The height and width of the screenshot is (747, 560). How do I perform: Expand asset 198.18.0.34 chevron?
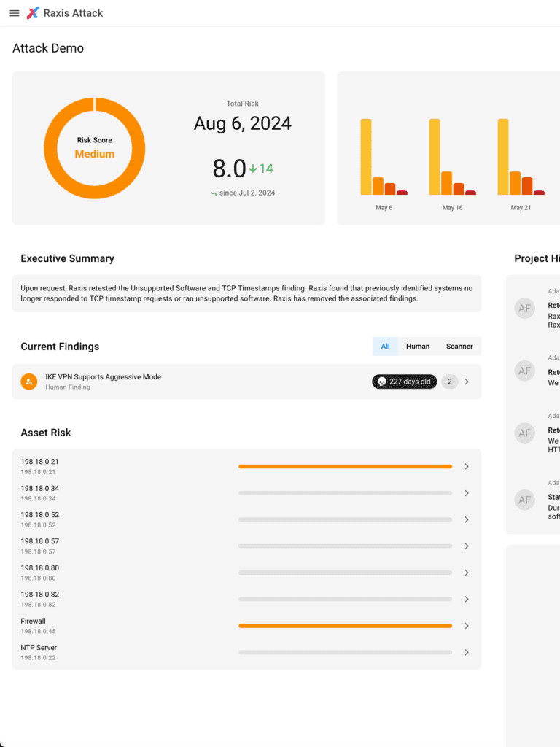467,493
